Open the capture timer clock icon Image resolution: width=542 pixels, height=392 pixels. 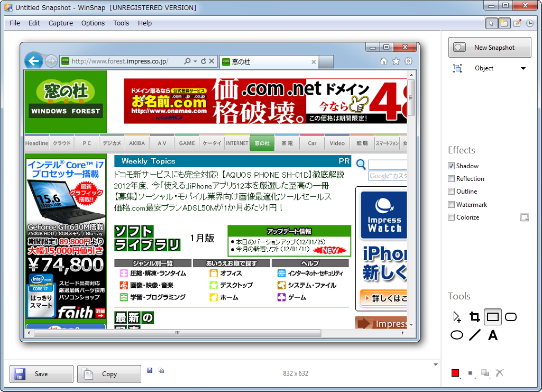pos(529,23)
